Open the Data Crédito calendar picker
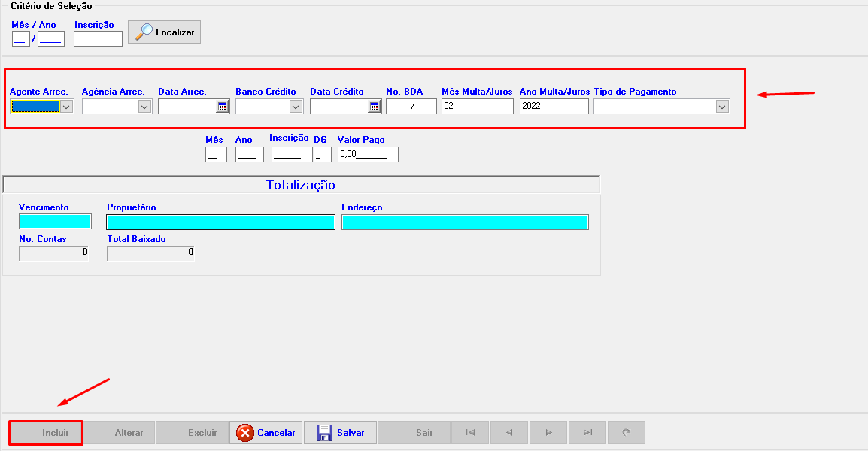The width and height of the screenshot is (868, 451). point(374,107)
